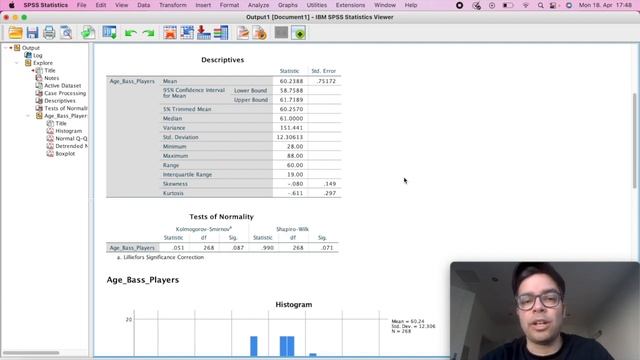Viewport: 640px width, 360px height.
Task: Click the Shapiro-Wilk Sig. value .071
Action: [327, 248]
